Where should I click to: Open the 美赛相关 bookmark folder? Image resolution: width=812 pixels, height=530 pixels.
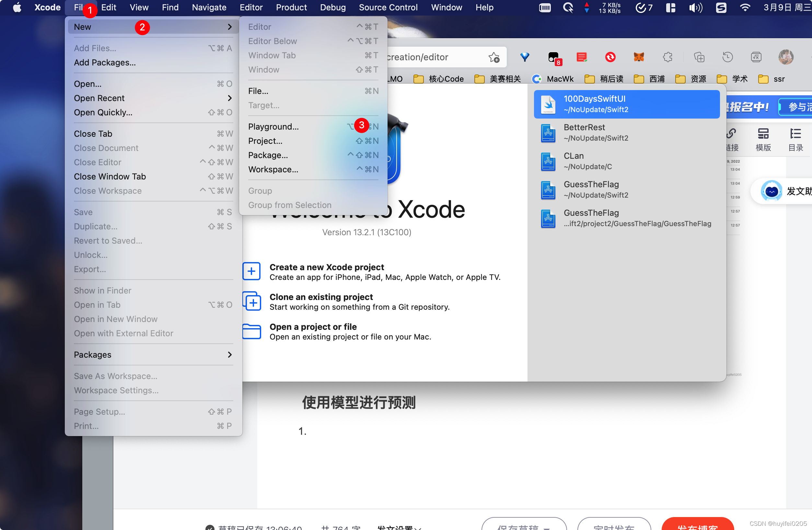pos(497,79)
